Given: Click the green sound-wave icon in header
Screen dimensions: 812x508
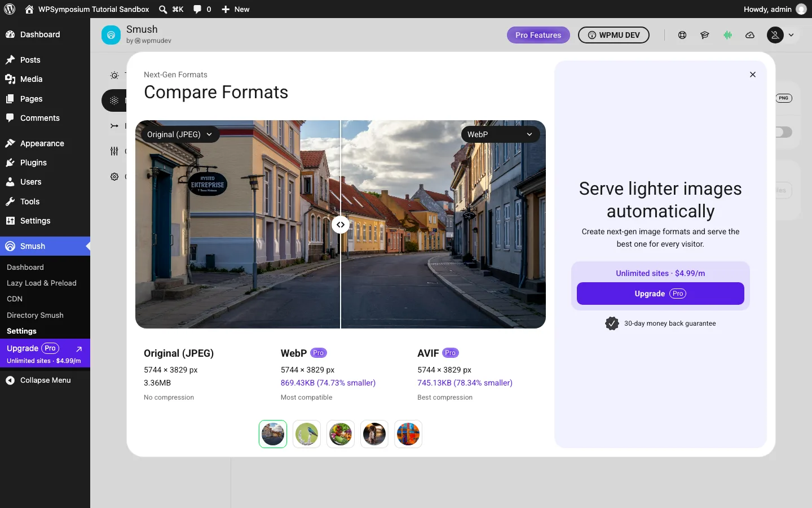Looking at the screenshot, I should (x=728, y=35).
